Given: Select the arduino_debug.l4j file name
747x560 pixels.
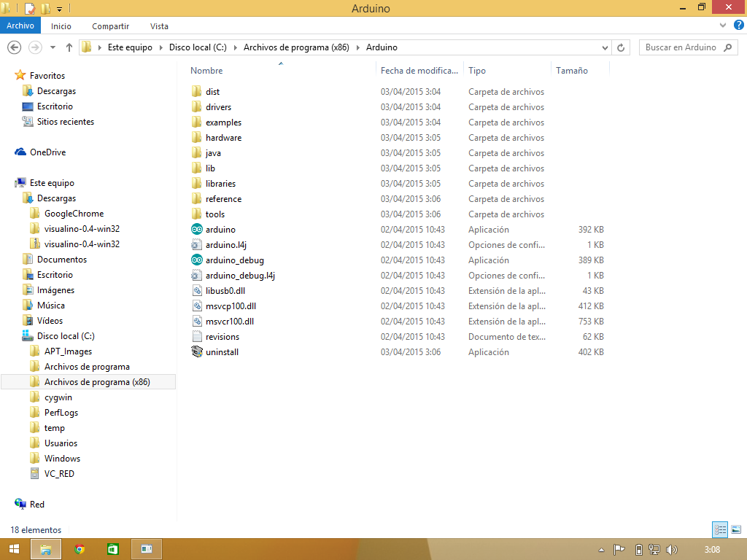Looking at the screenshot, I should tap(240, 275).
